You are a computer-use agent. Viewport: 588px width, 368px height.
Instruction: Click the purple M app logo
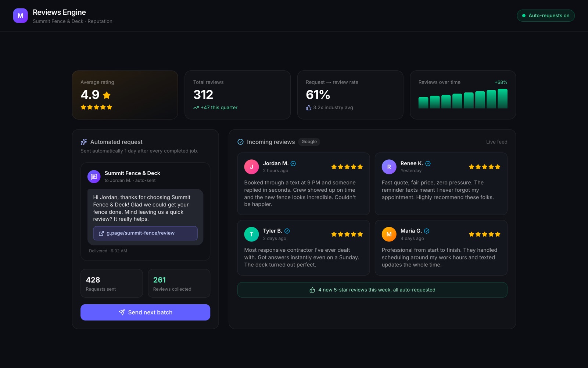(21, 16)
